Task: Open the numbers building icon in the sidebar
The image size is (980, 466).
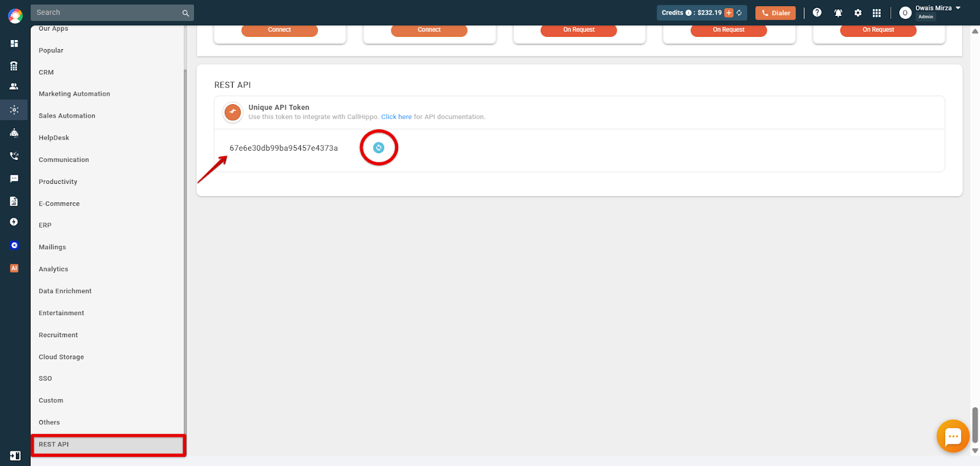Action: click(14, 66)
